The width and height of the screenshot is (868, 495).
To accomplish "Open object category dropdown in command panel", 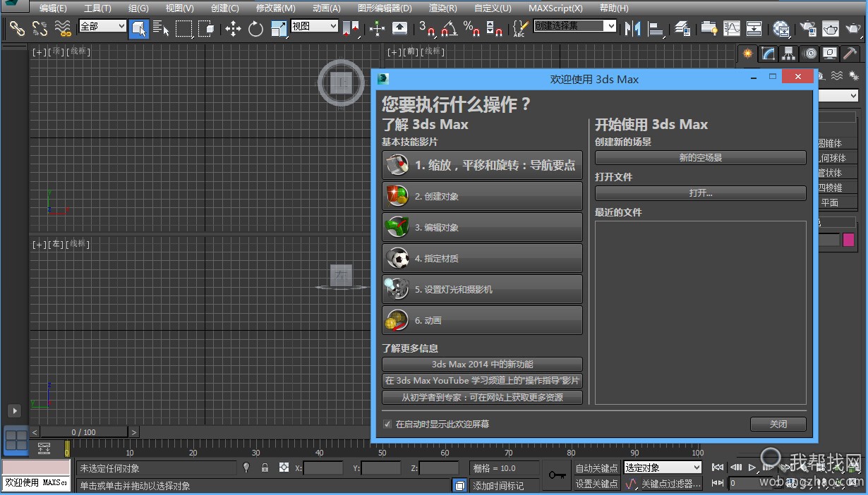I will click(x=838, y=96).
